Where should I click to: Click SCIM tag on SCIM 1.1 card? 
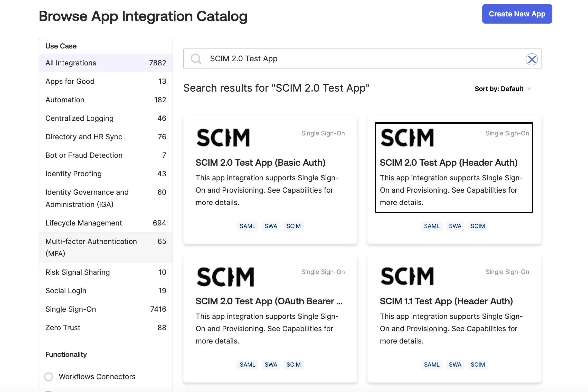click(x=478, y=365)
